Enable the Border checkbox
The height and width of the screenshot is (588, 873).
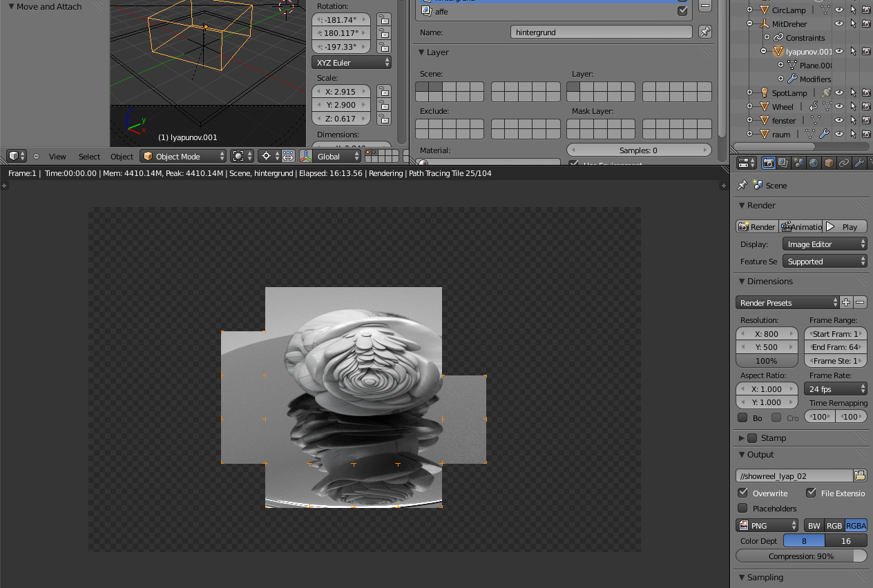coord(742,418)
